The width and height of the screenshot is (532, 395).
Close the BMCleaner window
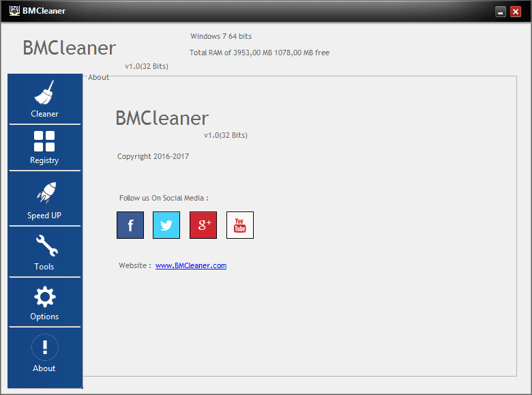(x=516, y=12)
